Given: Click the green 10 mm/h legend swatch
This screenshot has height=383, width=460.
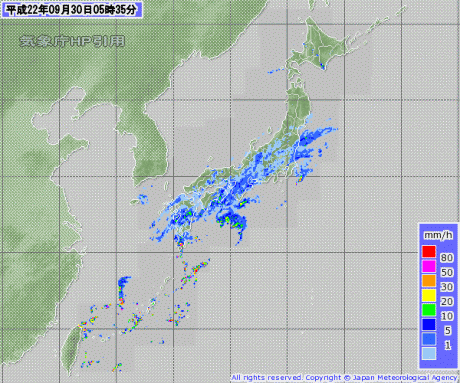Looking at the screenshot, I should (x=429, y=310).
